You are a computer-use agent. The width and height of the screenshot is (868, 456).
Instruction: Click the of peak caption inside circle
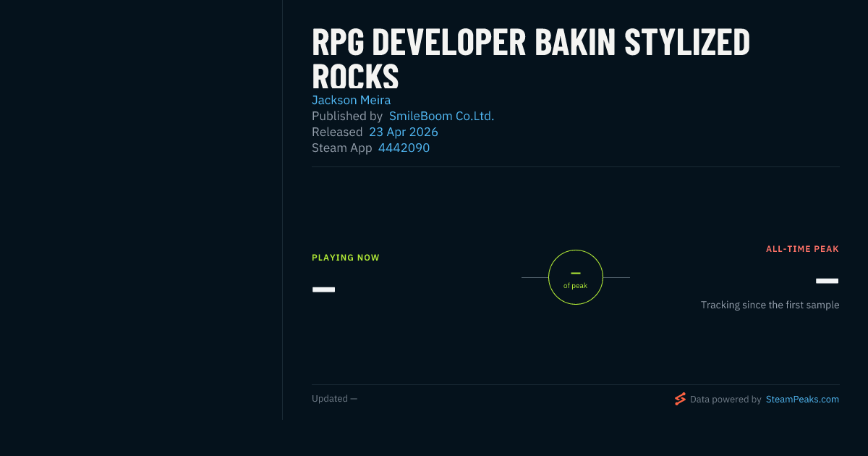[x=576, y=286]
